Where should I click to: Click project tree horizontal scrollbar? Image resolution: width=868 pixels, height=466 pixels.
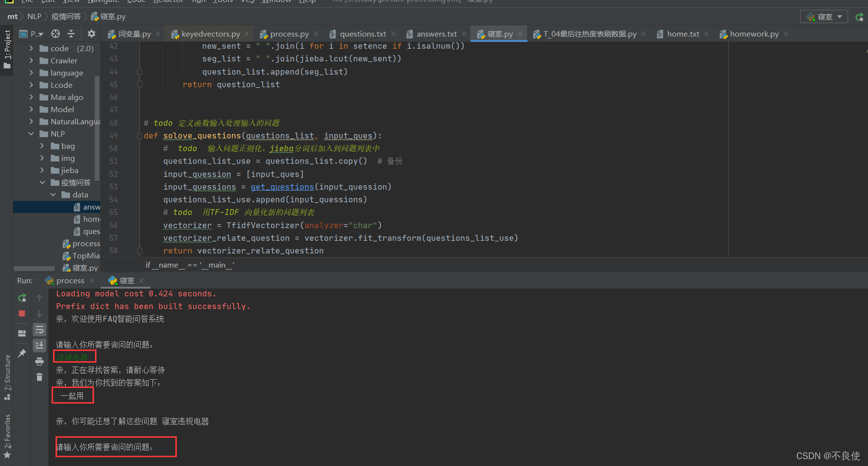click(x=34, y=269)
